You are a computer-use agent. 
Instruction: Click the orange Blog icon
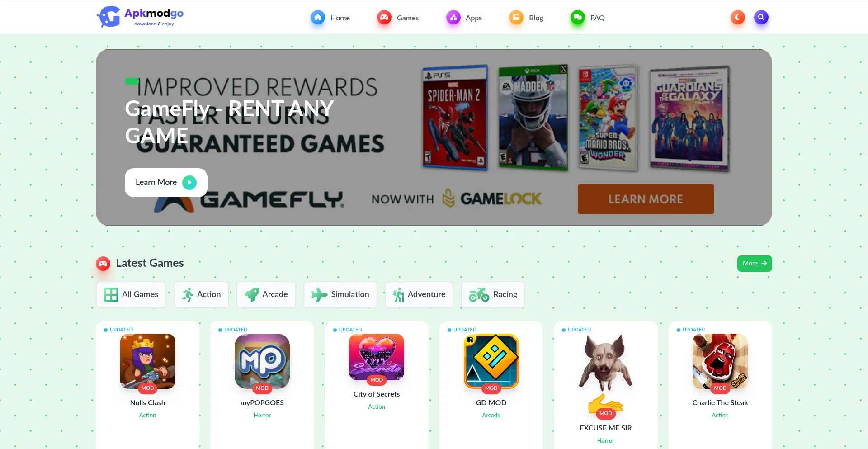coord(516,18)
